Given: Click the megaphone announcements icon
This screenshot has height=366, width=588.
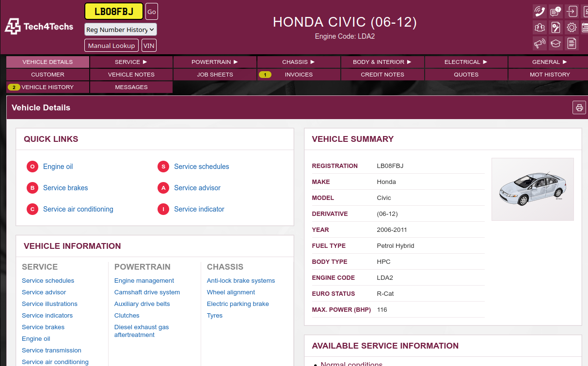Looking at the screenshot, I should tap(540, 43).
